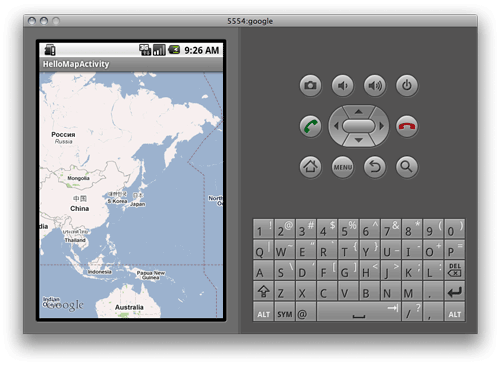Screen dimensions: 500x365
Task: Raise volume with the volume up button
Action: (x=375, y=85)
